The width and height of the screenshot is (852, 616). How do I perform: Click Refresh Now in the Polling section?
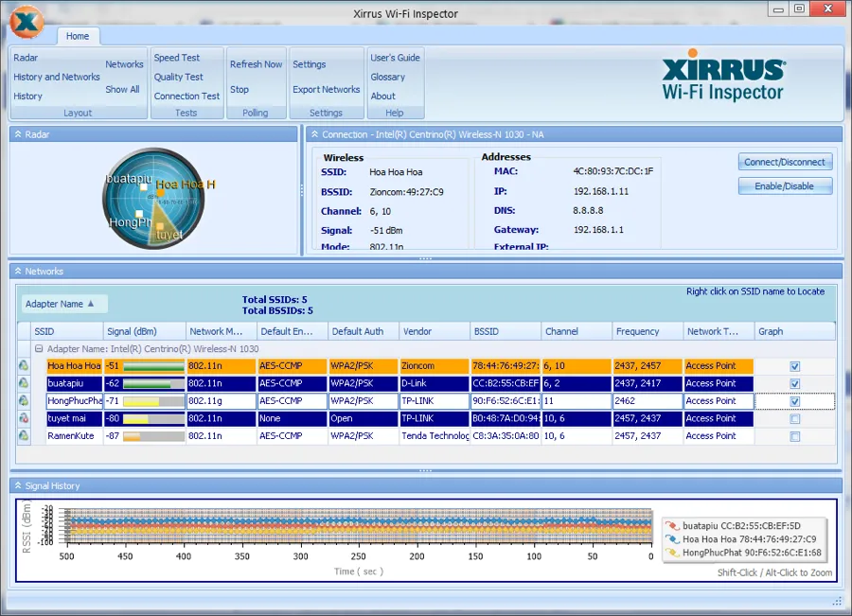pyautogui.click(x=256, y=63)
